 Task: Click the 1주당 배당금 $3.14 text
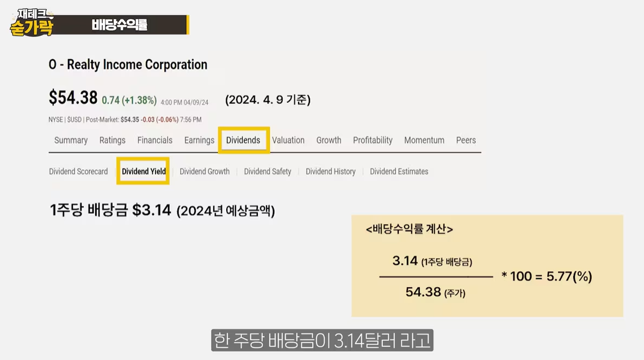pos(110,210)
